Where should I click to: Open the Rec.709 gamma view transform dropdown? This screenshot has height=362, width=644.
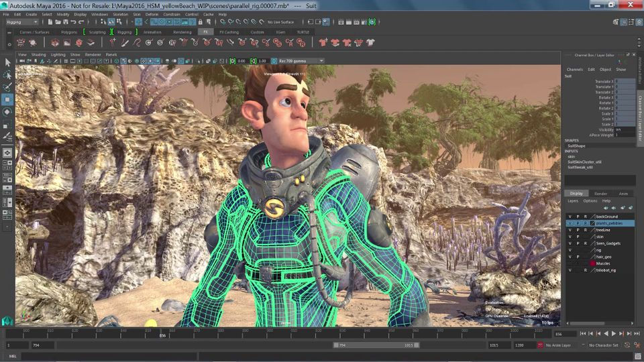pos(301,61)
